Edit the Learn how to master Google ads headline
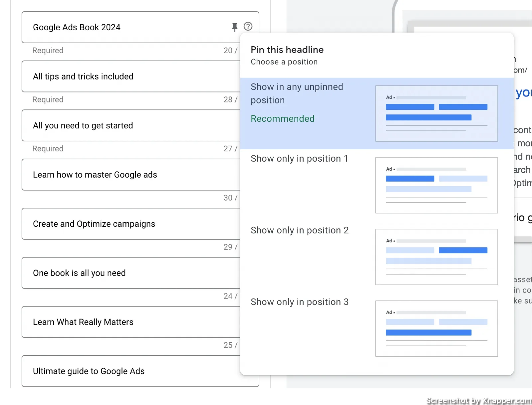 pyautogui.click(x=131, y=175)
